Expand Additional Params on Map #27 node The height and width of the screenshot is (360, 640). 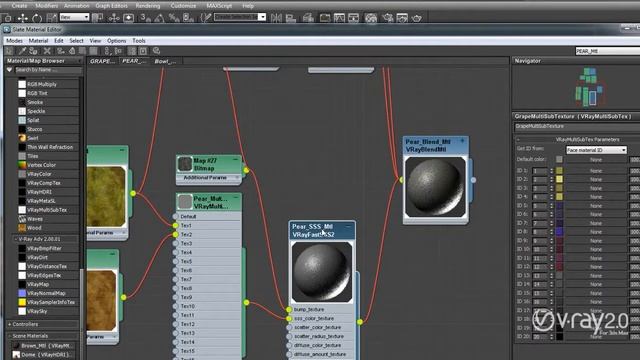click(x=237, y=178)
